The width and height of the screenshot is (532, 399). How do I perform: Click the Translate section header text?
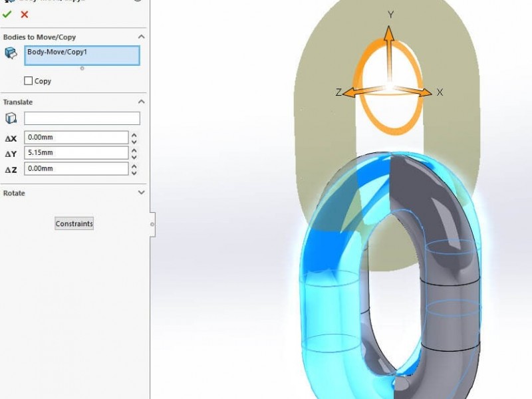pyautogui.click(x=18, y=102)
